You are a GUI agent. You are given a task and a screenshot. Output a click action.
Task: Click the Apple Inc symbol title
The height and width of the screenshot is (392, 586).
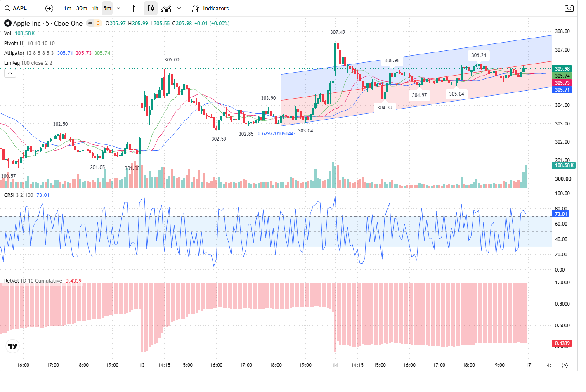click(x=48, y=24)
